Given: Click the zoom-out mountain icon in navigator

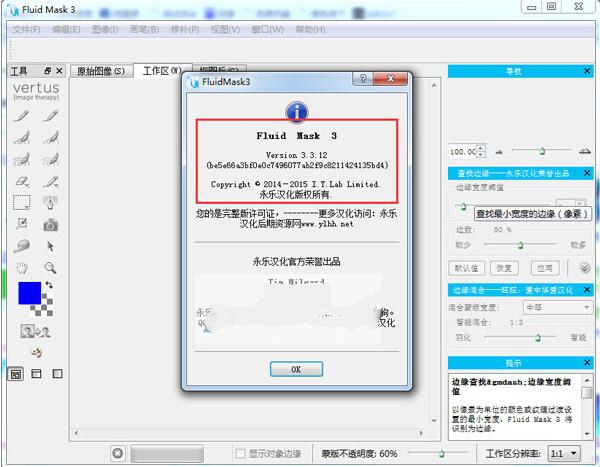Looking at the screenshot, I should [499, 152].
